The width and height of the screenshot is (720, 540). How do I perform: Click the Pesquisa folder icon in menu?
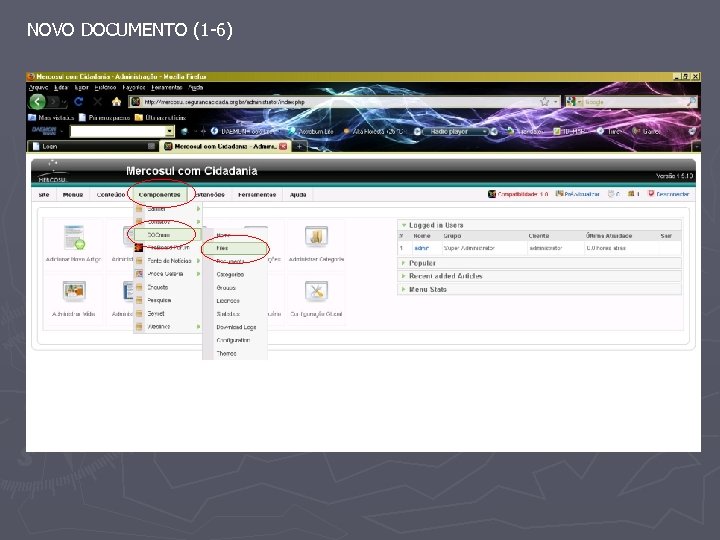pos(139,300)
